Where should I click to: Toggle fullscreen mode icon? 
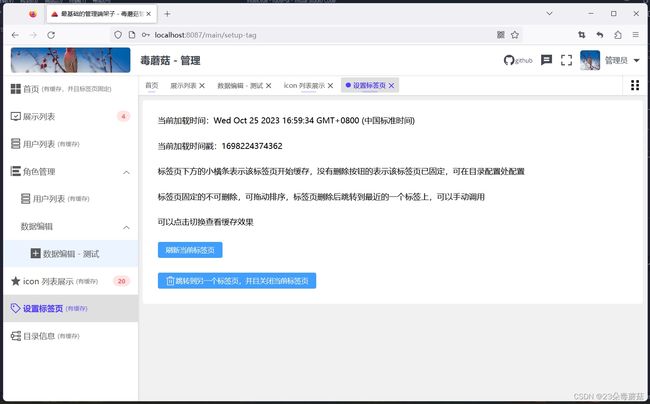point(566,60)
